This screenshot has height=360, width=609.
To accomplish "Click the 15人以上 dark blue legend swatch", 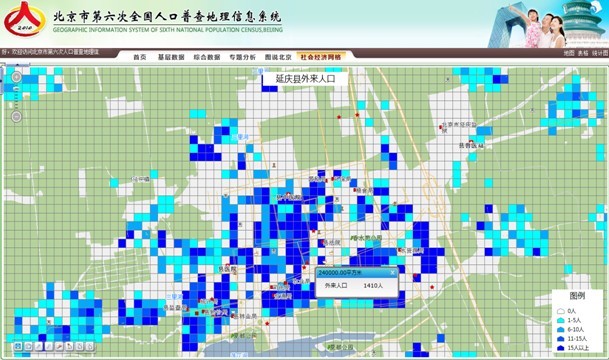I will coord(560,348).
